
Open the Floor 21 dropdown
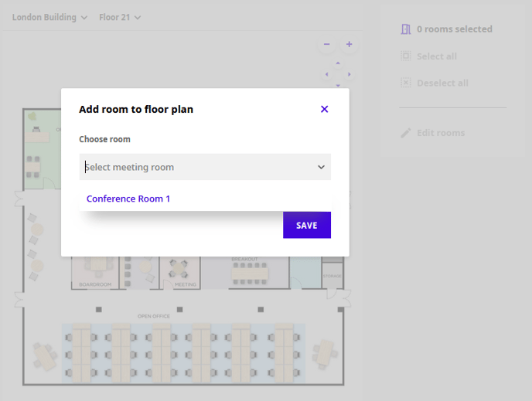[120, 17]
